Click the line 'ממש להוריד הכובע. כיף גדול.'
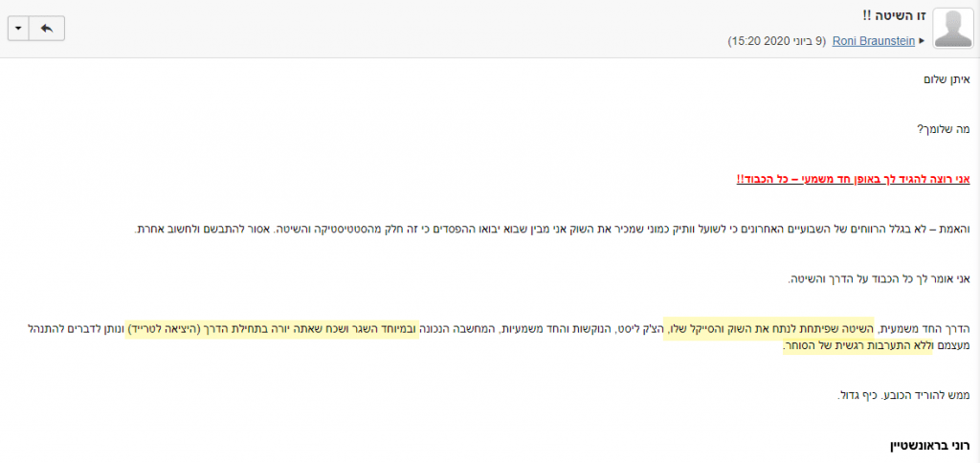Viewport: 980px width, 463px height. pyautogui.click(x=903, y=395)
